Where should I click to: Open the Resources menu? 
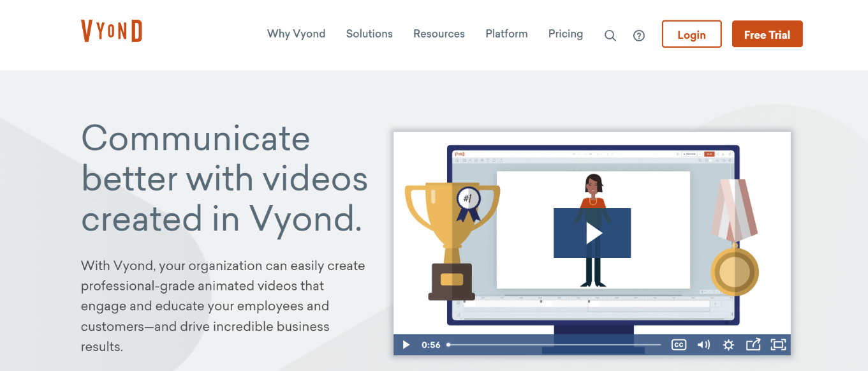(439, 34)
